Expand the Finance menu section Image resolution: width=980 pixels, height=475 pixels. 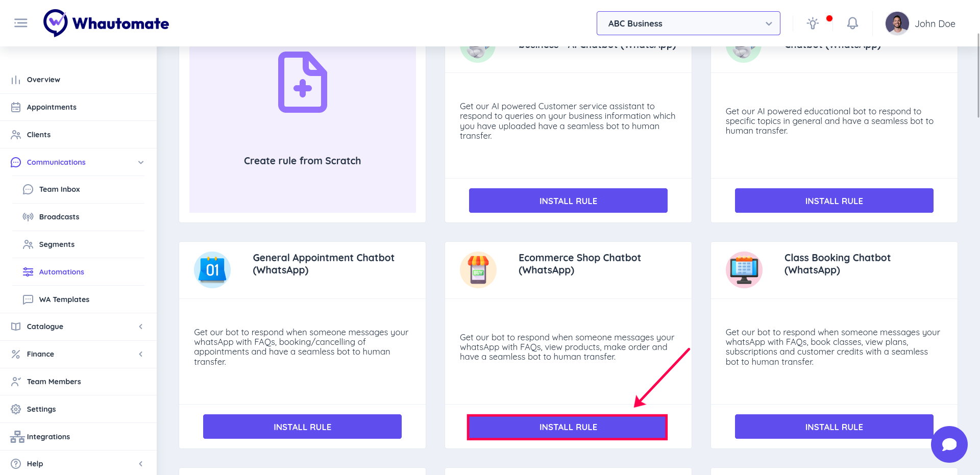141,354
